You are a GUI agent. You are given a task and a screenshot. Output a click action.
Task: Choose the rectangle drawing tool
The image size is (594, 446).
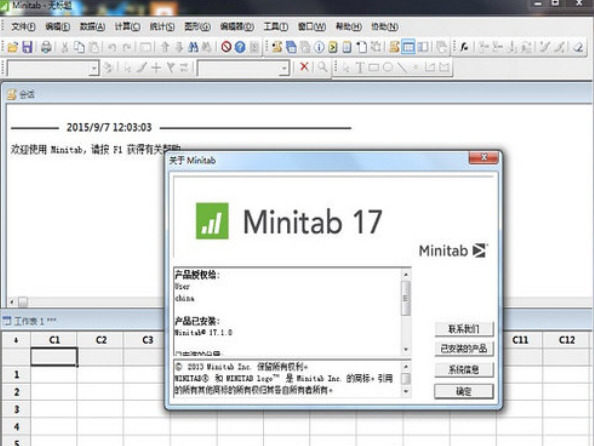[374, 67]
